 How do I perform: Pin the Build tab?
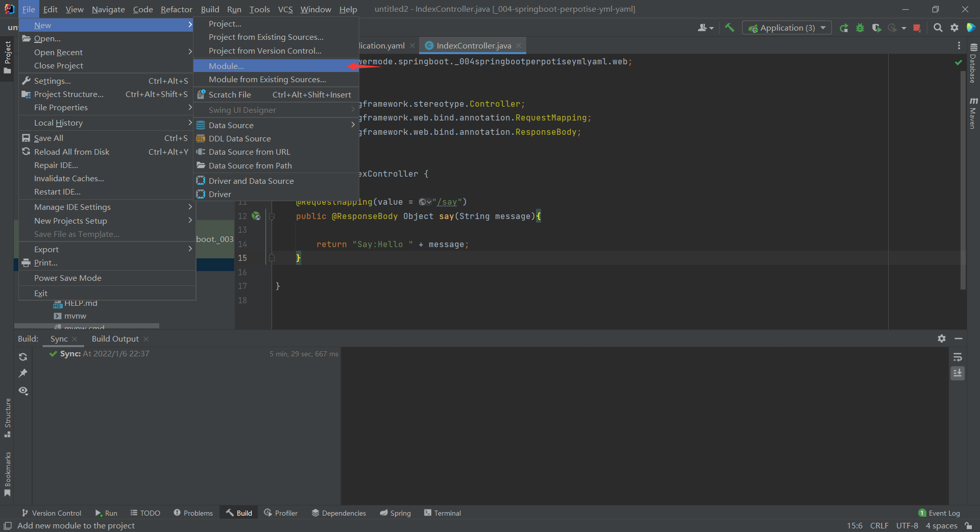(23, 373)
